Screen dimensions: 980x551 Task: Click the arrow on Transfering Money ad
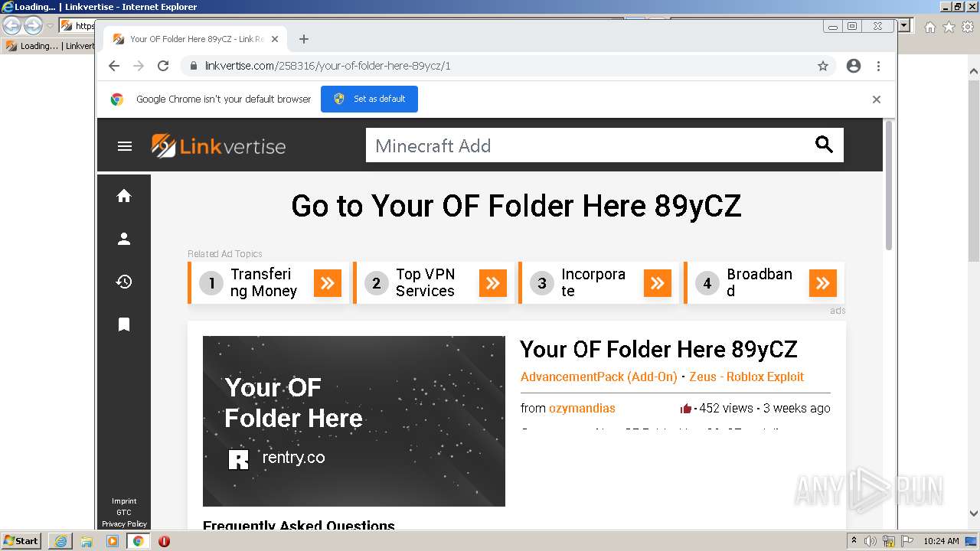(328, 283)
